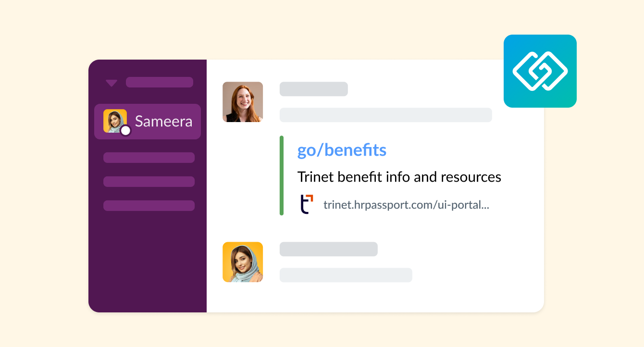Select Sameera's avatar next to her message
Image resolution: width=644 pixels, height=347 pixels.
point(242,262)
